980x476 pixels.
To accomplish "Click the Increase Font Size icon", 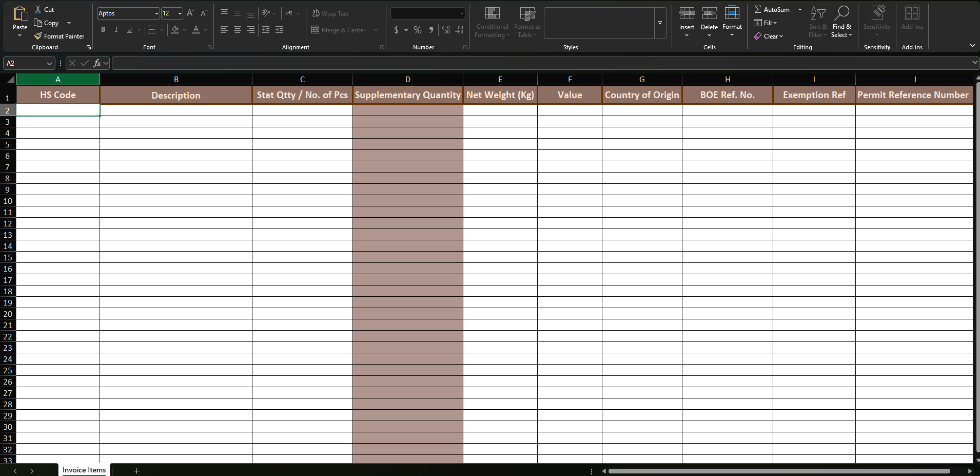I will (x=190, y=13).
